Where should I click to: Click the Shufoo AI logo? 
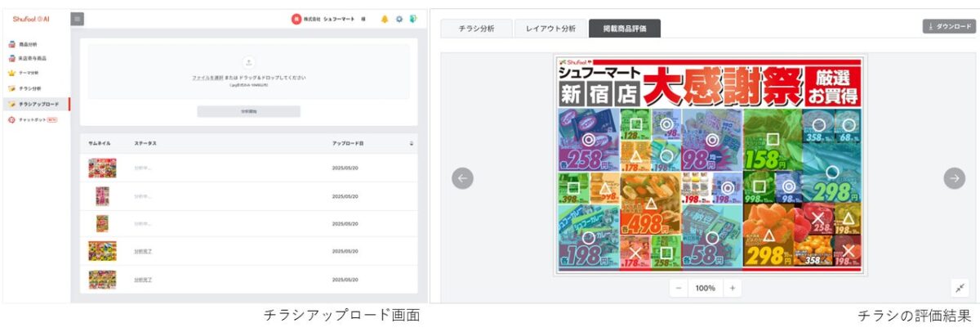(32, 19)
